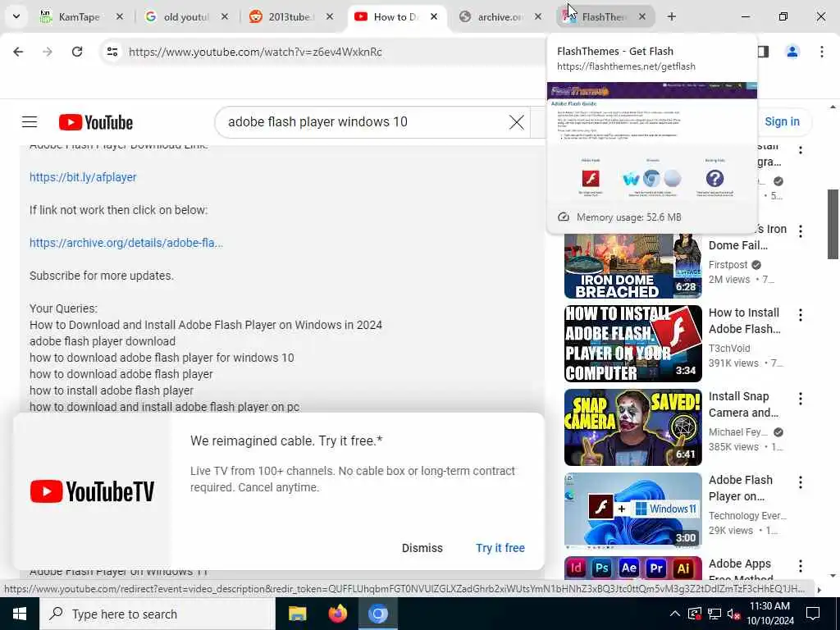
Task: Switch to the 2013tube Reddit tab
Action: pyautogui.click(x=290, y=16)
